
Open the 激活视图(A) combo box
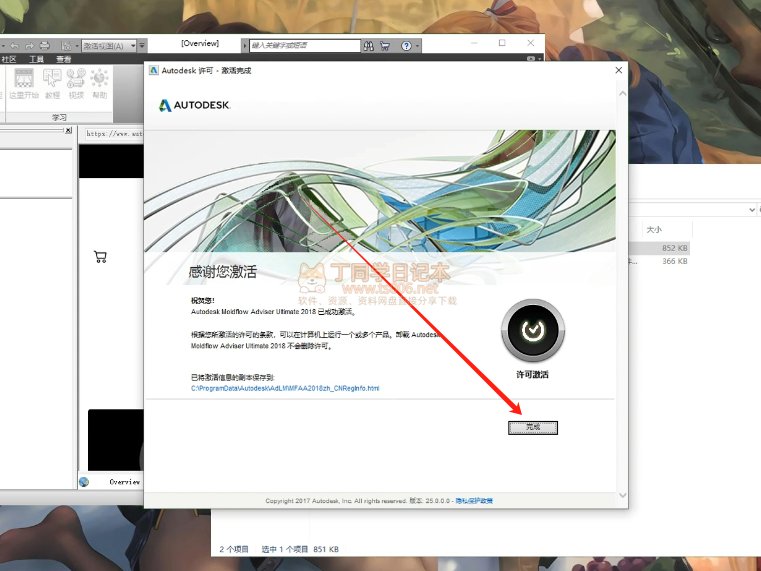[109, 46]
